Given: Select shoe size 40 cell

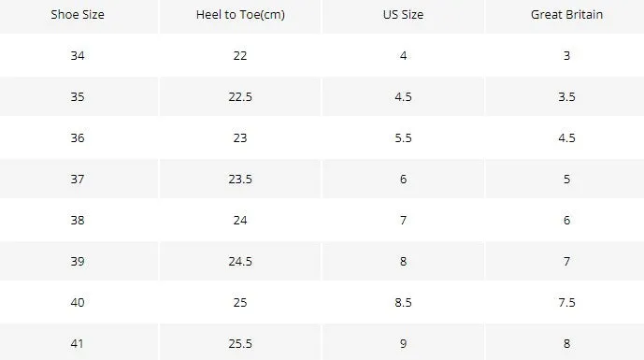Looking at the screenshot, I should 78,302.
